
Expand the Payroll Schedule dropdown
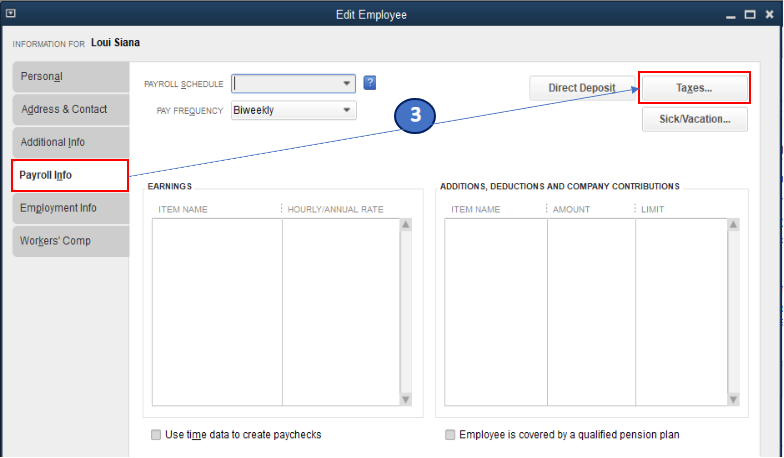[347, 84]
